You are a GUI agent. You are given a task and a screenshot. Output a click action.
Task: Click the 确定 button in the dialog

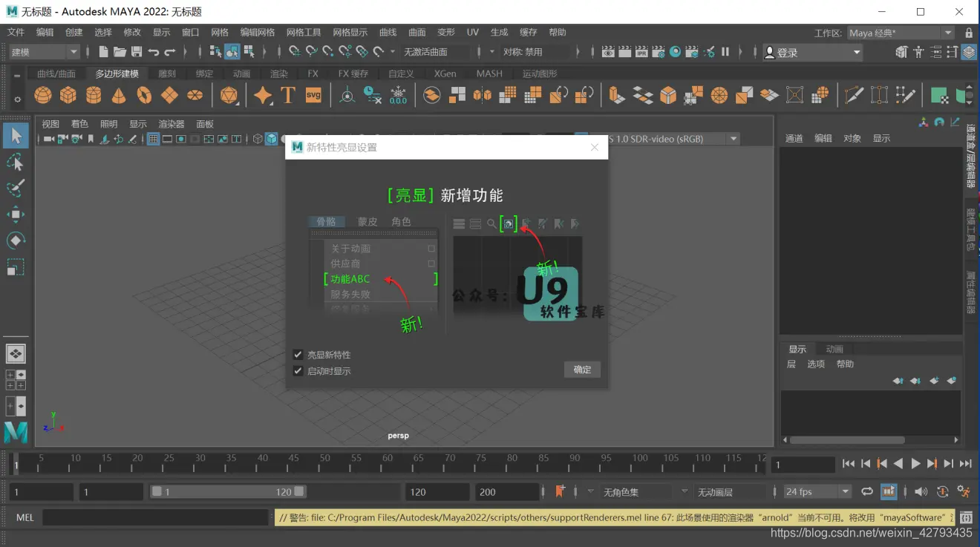pyautogui.click(x=582, y=369)
